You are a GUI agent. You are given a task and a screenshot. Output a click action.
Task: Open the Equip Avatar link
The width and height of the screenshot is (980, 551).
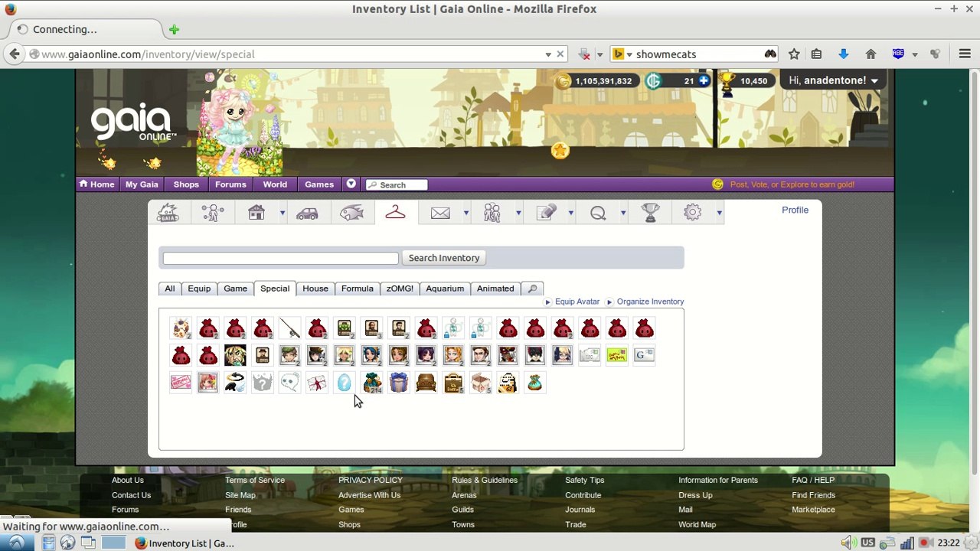577,302
